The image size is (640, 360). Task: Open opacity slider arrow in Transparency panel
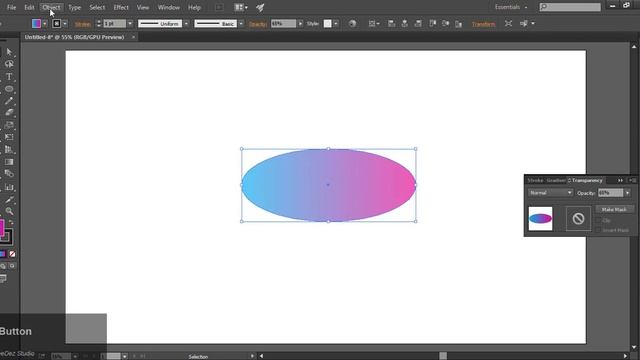(627, 193)
